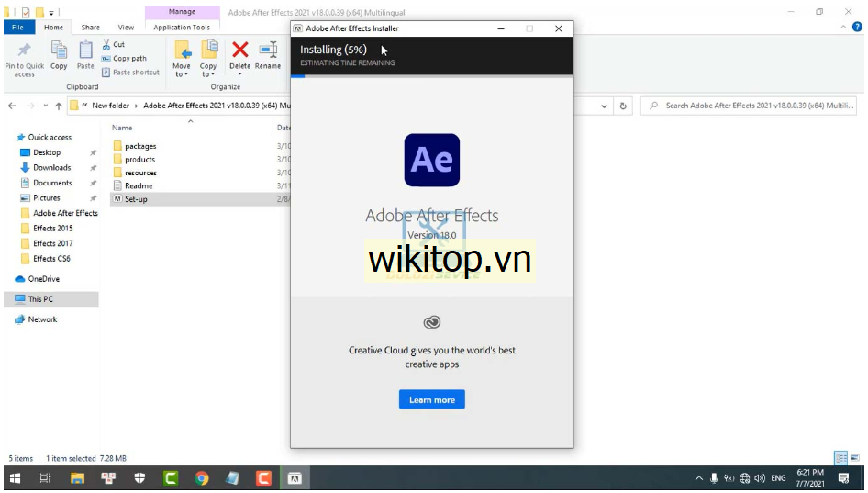
Task: Open Effects 2015 folder in sidebar
Action: [52, 229]
